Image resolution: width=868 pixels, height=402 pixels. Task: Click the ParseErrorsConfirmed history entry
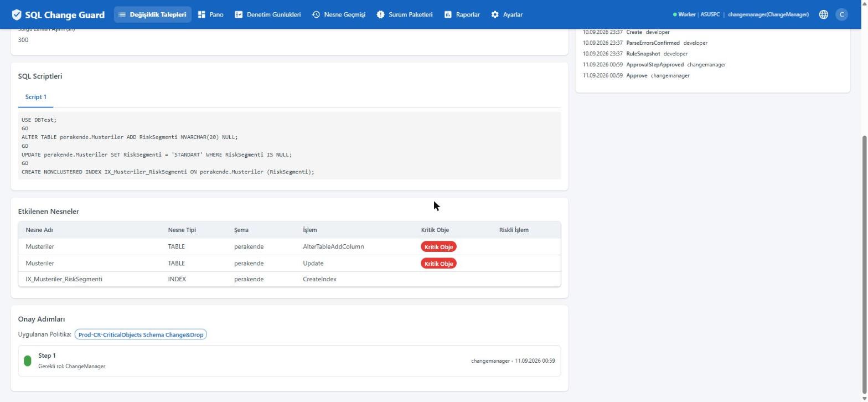coord(645,43)
